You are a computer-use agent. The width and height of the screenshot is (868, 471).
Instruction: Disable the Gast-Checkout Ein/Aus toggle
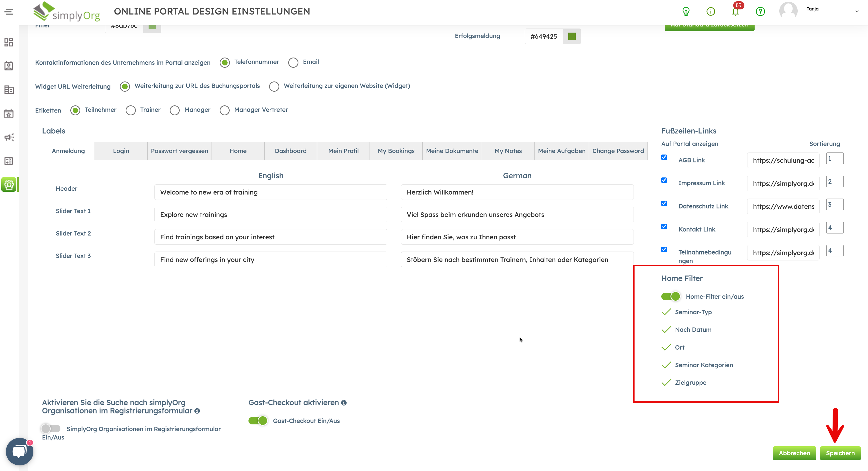(x=258, y=421)
